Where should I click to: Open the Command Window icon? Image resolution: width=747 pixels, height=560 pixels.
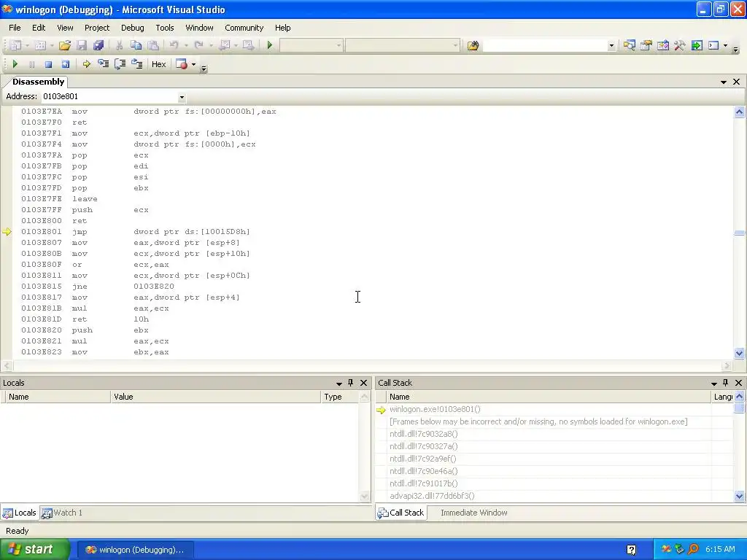point(713,45)
